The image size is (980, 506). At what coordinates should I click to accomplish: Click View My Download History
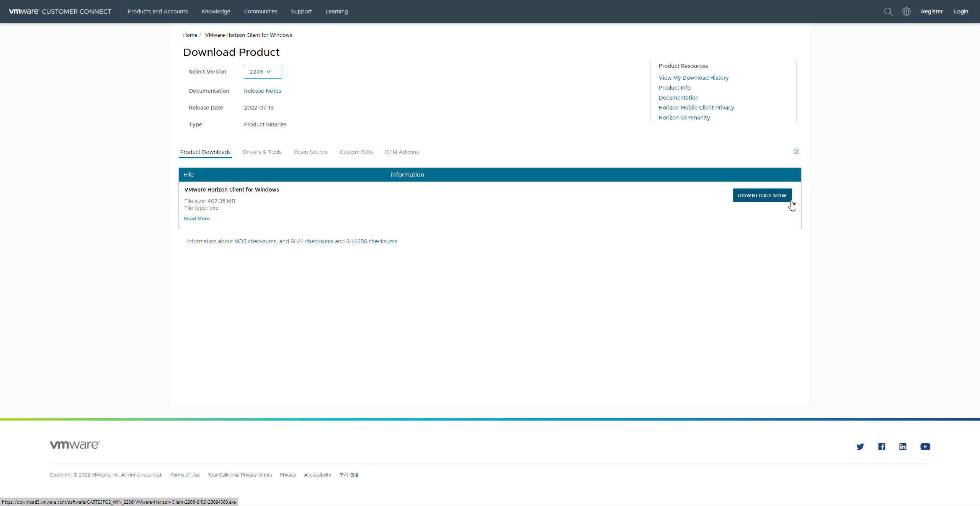pyautogui.click(x=693, y=78)
